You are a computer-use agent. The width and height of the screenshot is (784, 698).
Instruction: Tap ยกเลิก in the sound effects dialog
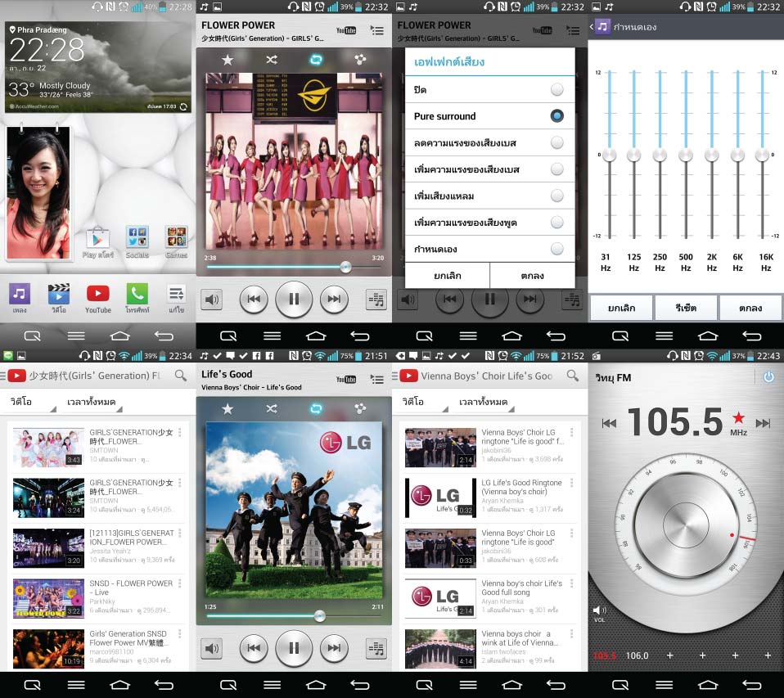coord(448,276)
